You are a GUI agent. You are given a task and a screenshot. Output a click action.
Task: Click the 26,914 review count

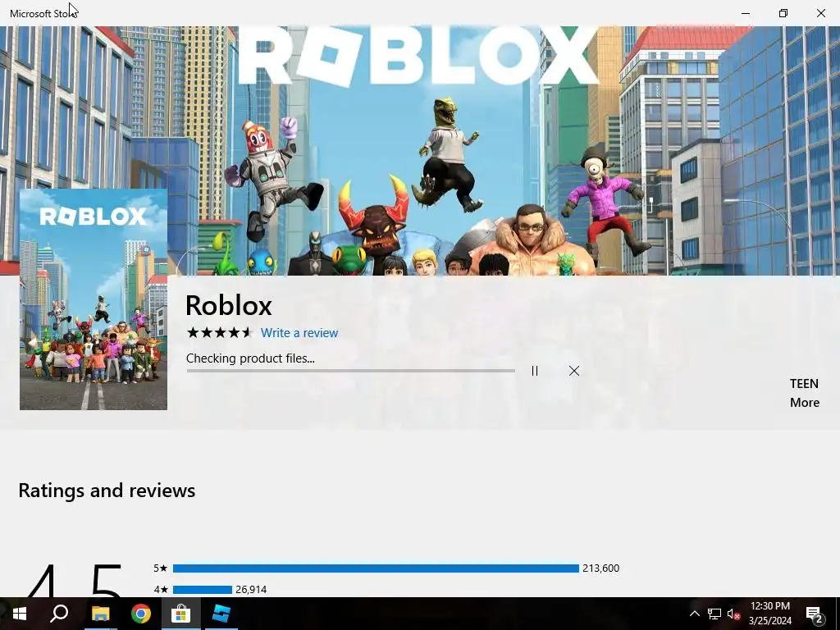(x=251, y=590)
